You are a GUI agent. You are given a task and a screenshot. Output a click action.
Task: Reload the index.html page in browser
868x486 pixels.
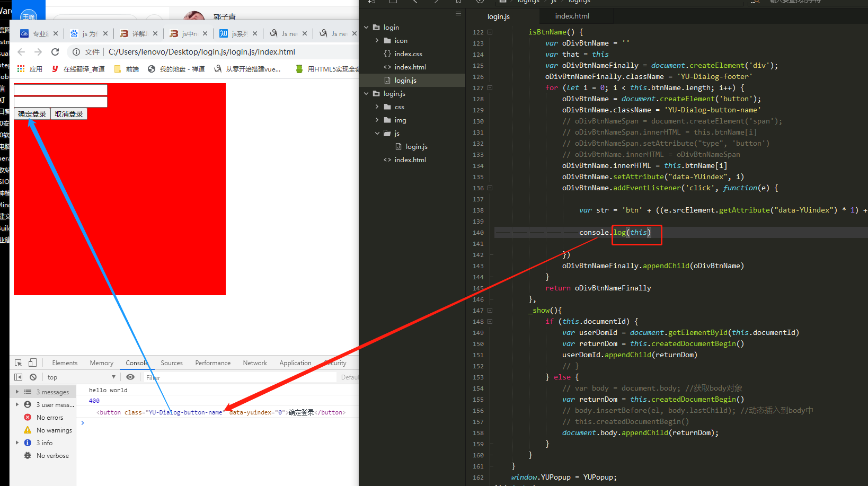(55, 52)
